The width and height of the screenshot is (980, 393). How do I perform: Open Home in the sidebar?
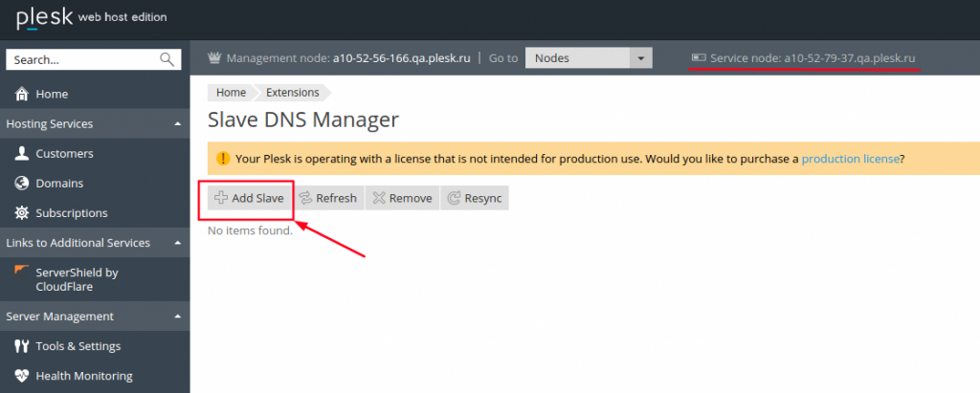coord(52,95)
